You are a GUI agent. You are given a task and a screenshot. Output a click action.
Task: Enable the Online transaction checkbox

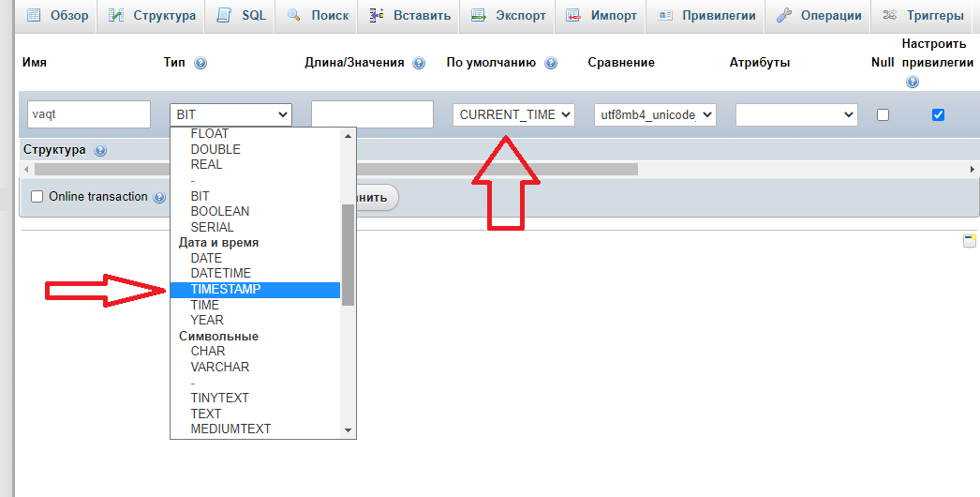tap(37, 197)
